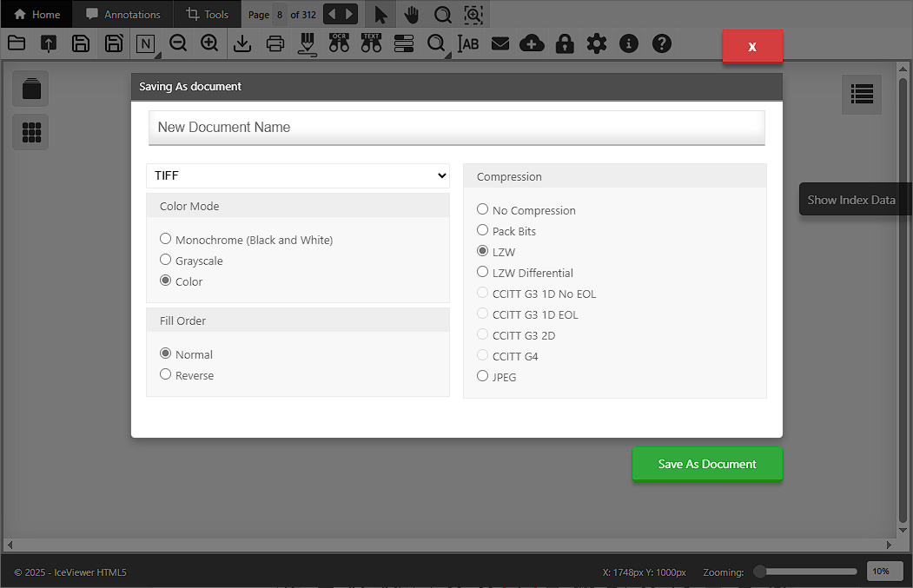
Task: Click the OCR binoculars icon
Action: pos(339,43)
